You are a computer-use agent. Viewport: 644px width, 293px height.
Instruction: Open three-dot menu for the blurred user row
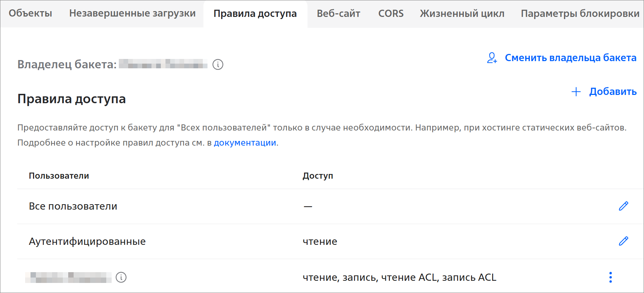pyautogui.click(x=610, y=277)
